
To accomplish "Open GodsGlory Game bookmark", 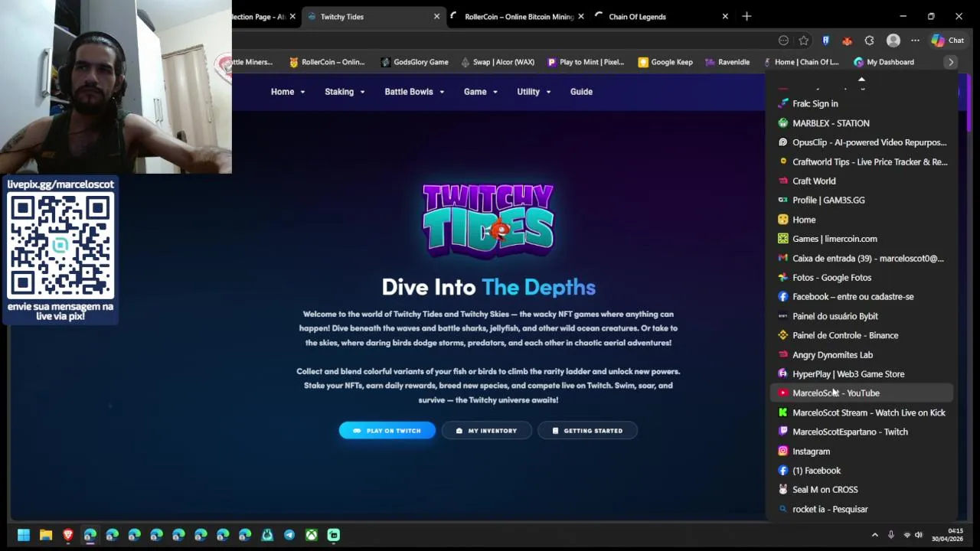I will [x=414, y=62].
